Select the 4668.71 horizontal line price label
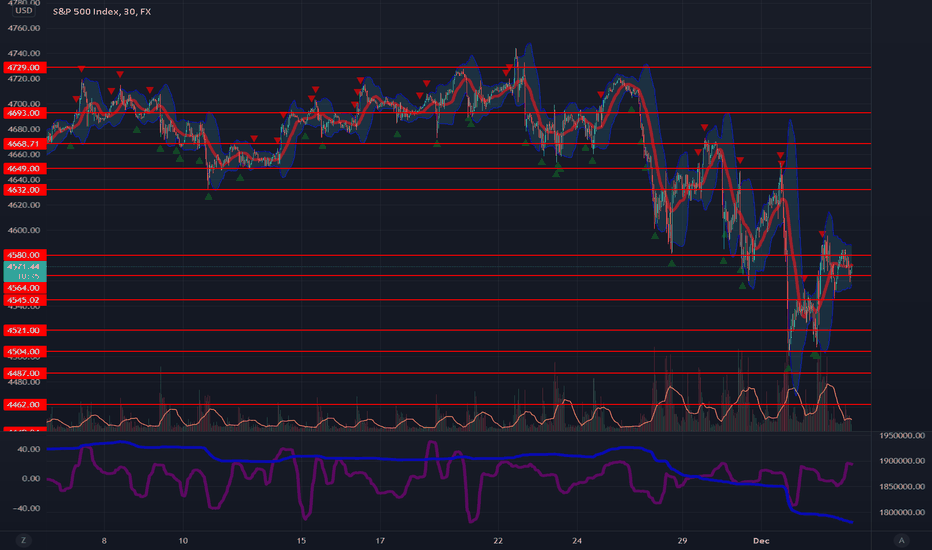Screen dimensions: 932x550 point(24,144)
